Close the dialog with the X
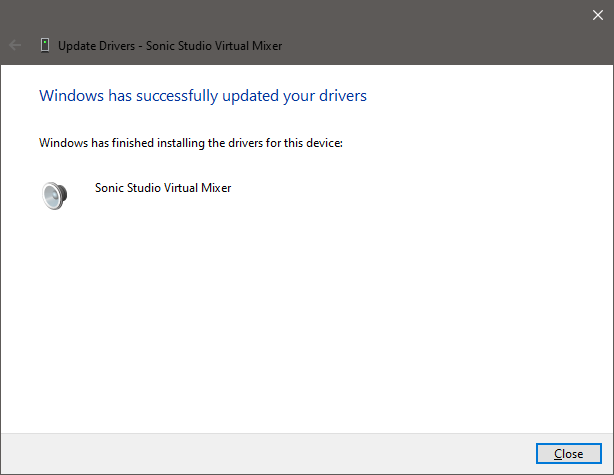614x475 pixels. pos(598,15)
